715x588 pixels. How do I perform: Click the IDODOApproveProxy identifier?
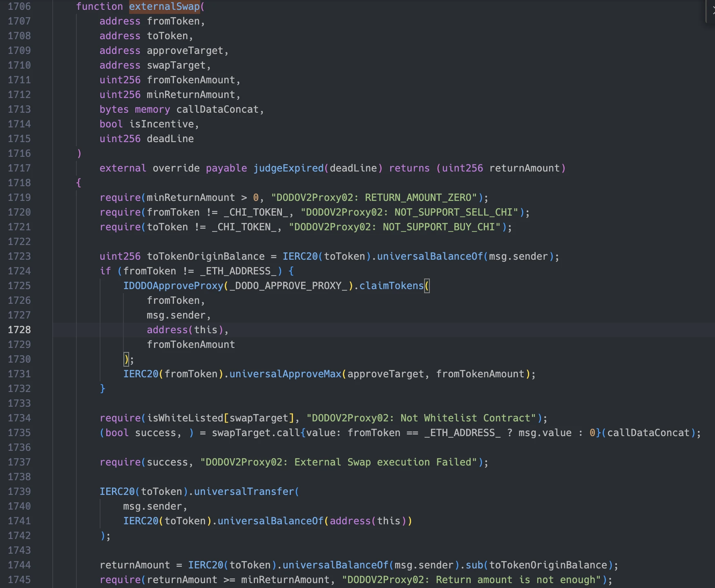tap(173, 285)
